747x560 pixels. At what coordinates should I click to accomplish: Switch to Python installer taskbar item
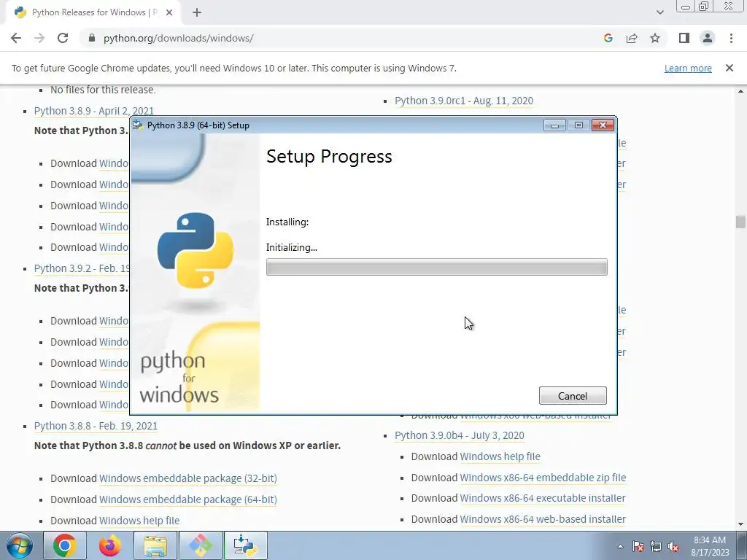245,545
